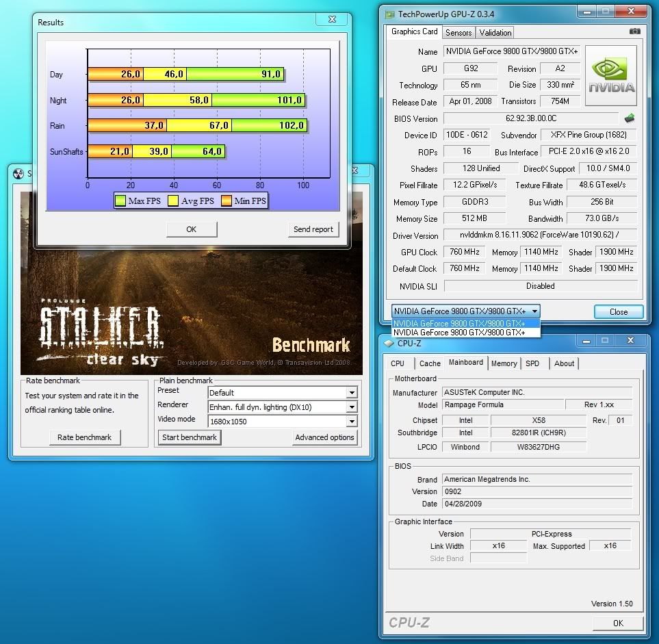The height and width of the screenshot is (644, 659).
Task: Click the NVIDIA logo in GPU-Z
Action: (x=611, y=75)
